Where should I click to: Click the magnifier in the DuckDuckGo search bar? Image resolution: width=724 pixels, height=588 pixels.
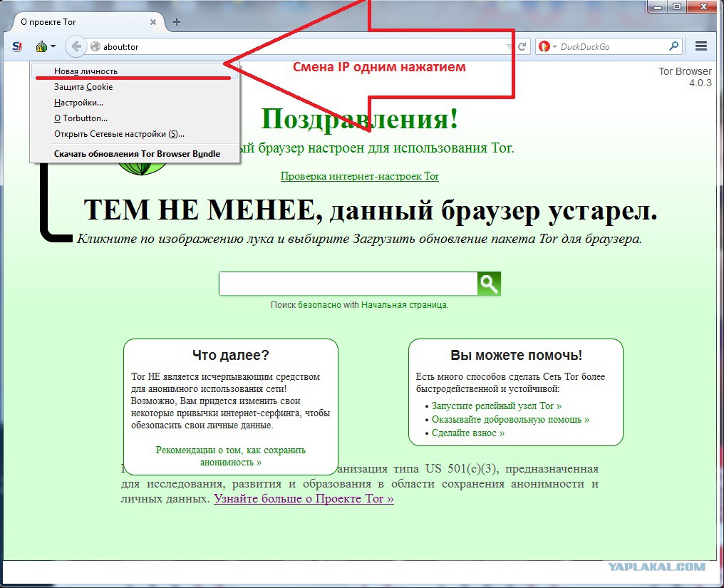coord(673,46)
